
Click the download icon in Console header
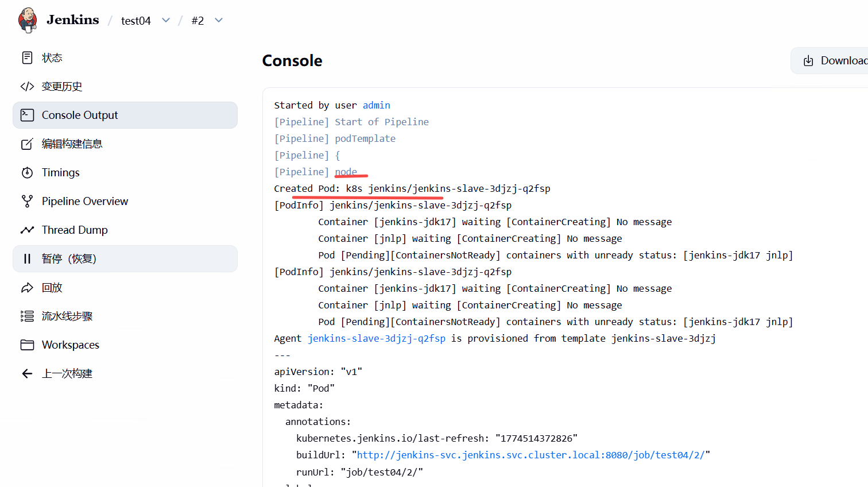tap(808, 61)
